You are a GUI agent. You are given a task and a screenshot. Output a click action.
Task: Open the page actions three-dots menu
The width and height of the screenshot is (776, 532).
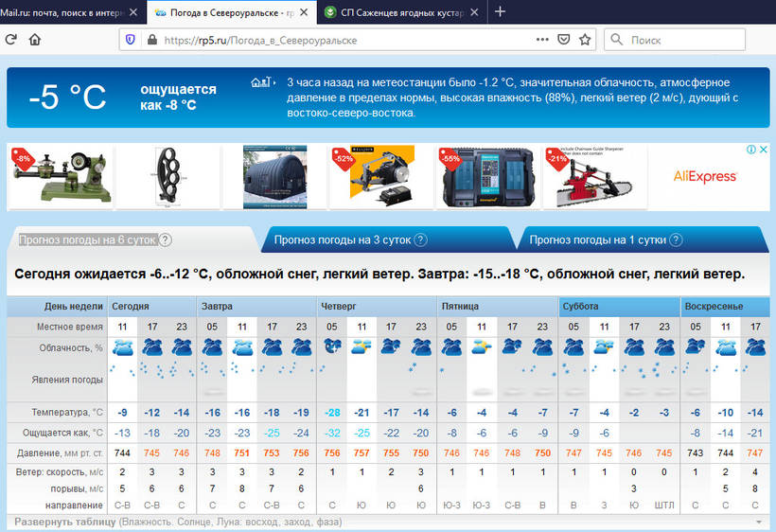pos(542,40)
